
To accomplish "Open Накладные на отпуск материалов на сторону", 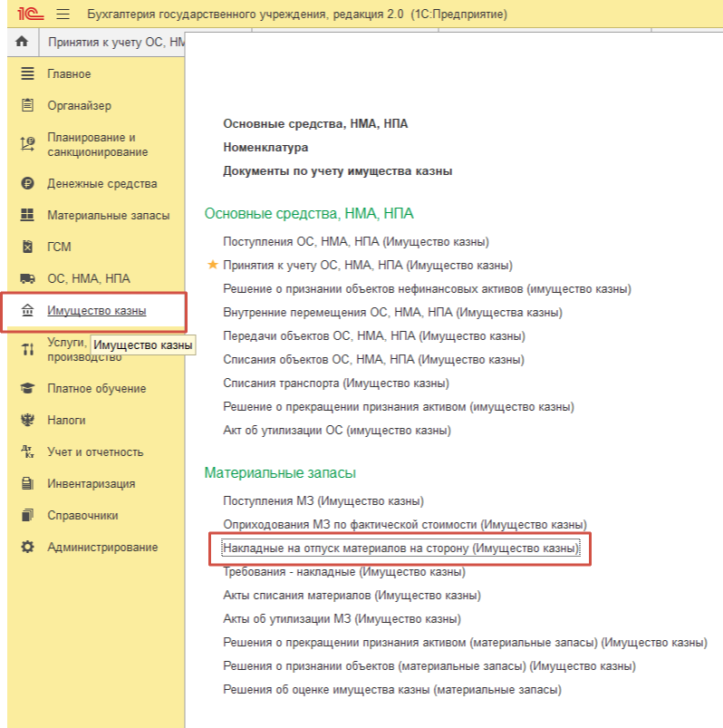I will (x=401, y=548).
